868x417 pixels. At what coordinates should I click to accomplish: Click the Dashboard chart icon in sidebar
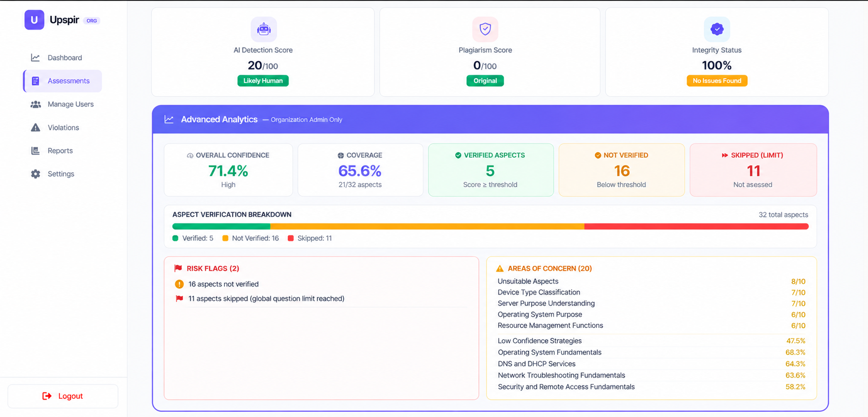tap(35, 58)
